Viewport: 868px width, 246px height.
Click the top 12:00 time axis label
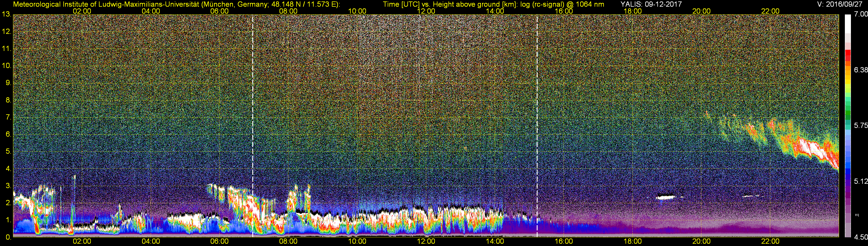426,11
